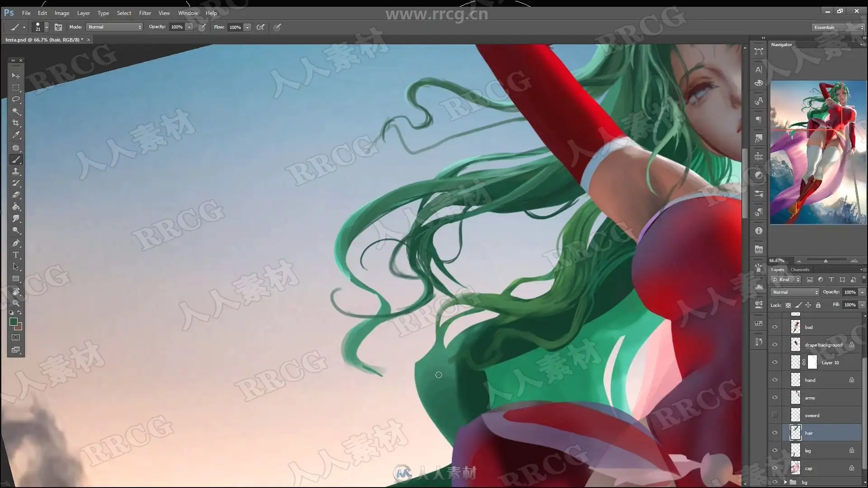
Task: Choose the Horizontal Type tool
Action: click(16, 255)
